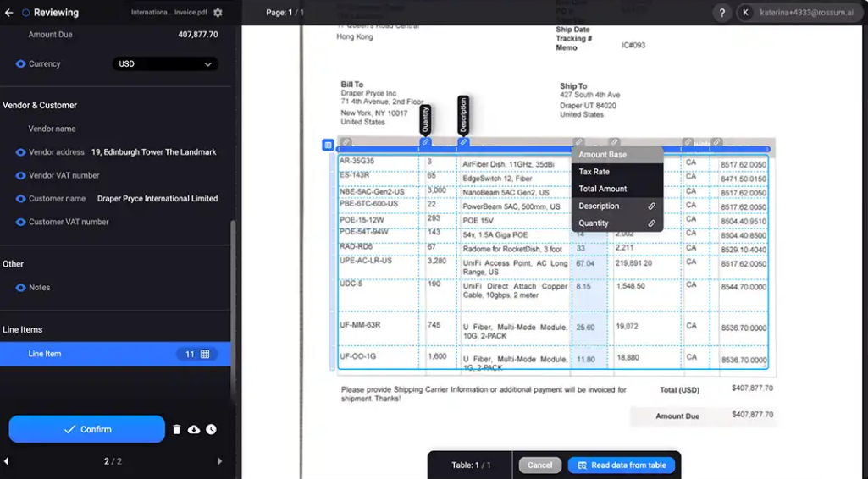This screenshot has width=868, height=479.
Task: Toggle the eye icon for Customer name
Action: coord(20,199)
